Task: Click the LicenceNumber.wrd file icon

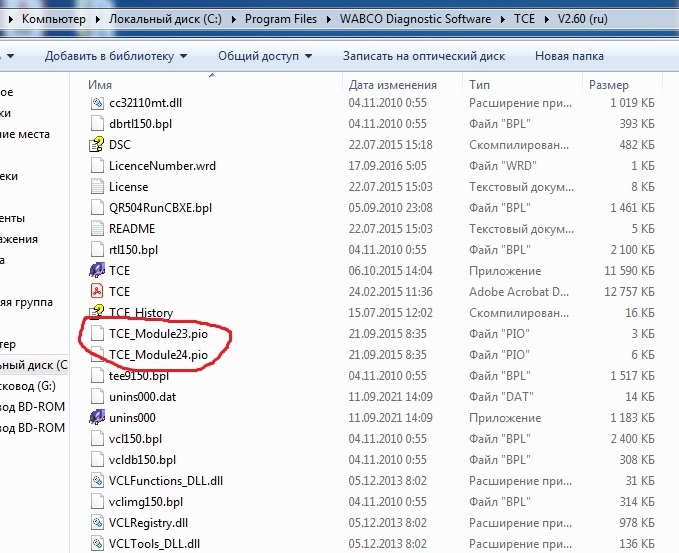Action: (x=97, y=166)
